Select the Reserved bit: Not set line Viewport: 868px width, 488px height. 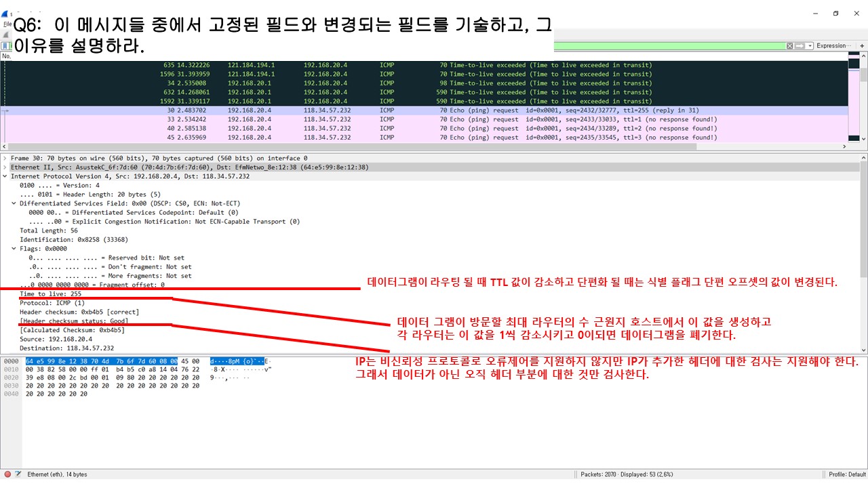coord(106,258)
